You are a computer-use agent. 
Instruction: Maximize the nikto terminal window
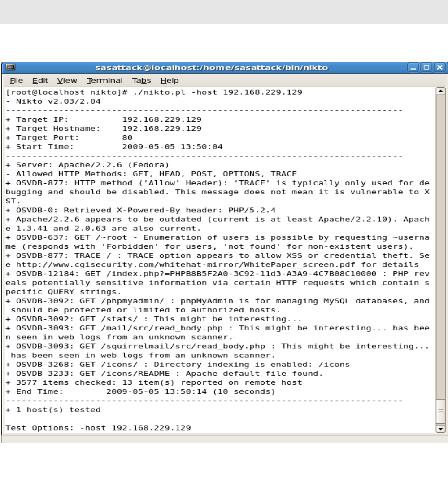(x=426, y=67)
